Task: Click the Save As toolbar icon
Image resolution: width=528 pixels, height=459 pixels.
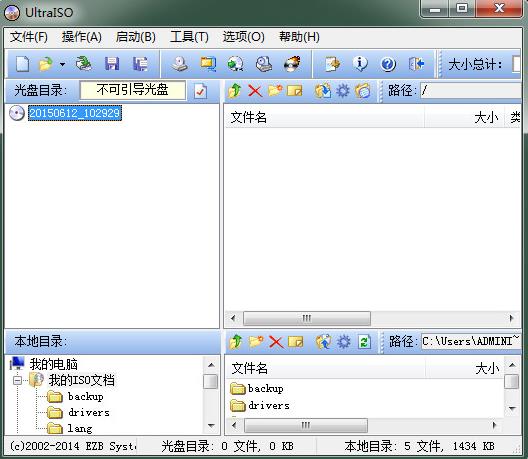Action: coord(140,64)
